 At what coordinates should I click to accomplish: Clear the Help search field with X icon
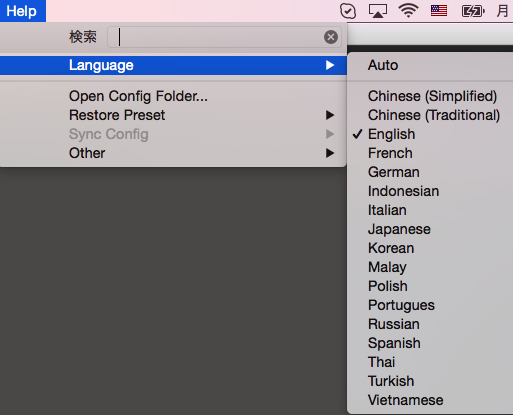point(331,37)
